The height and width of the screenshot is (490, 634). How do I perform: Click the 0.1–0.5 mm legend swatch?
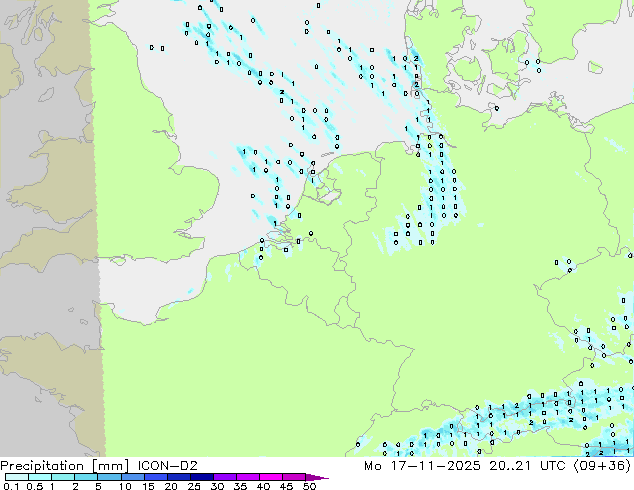click(x=17, y=477)
